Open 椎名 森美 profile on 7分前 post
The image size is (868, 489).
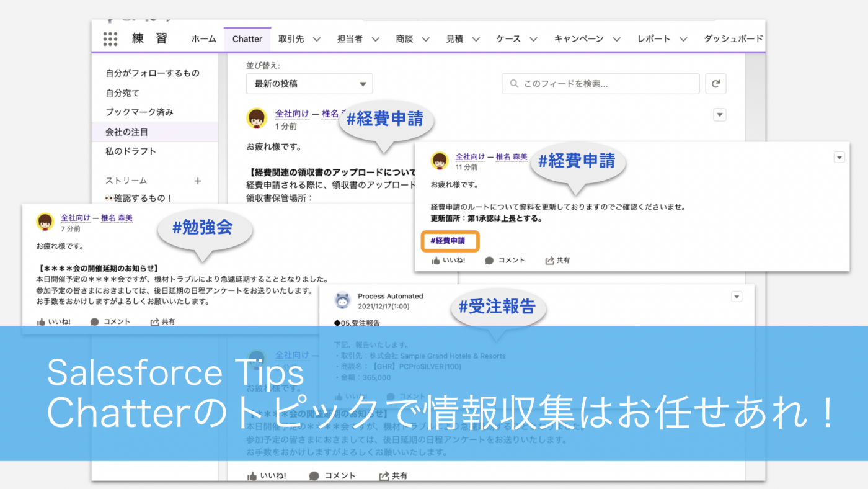point(117,218)
